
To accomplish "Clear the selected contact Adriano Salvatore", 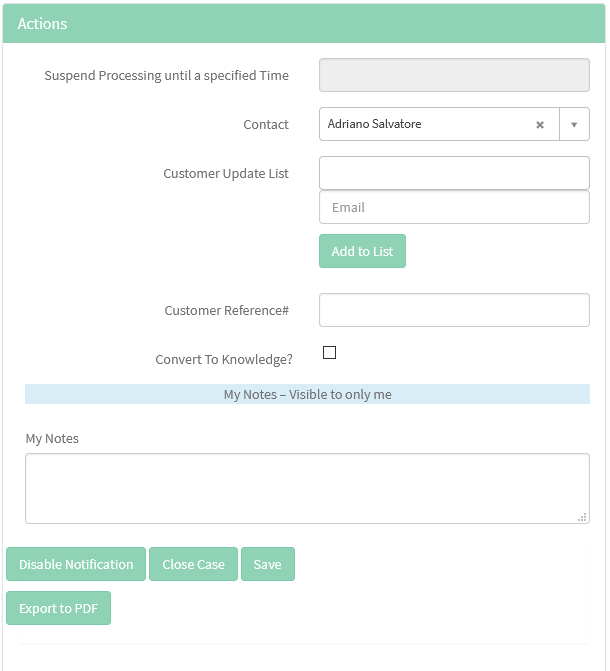I will click(x=540, y=125).
